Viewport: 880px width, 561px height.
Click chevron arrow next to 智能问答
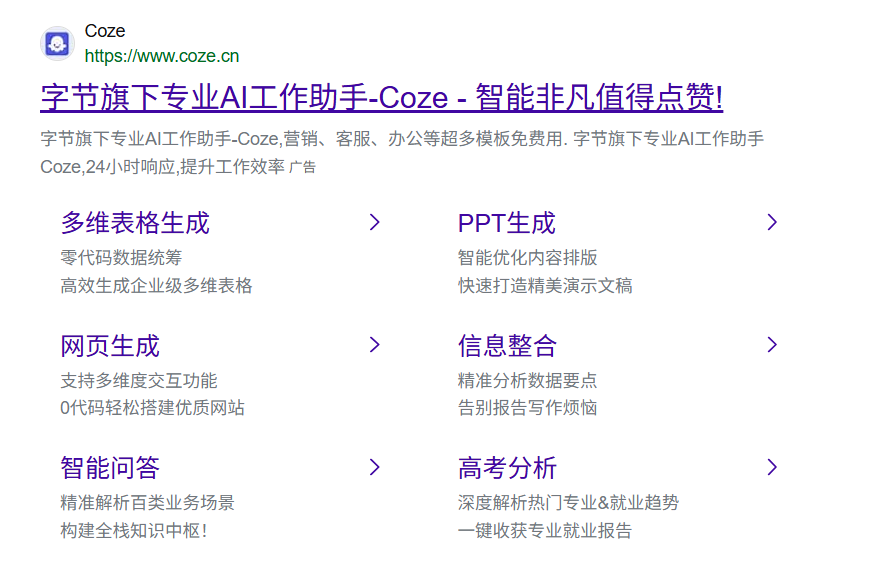375,467
